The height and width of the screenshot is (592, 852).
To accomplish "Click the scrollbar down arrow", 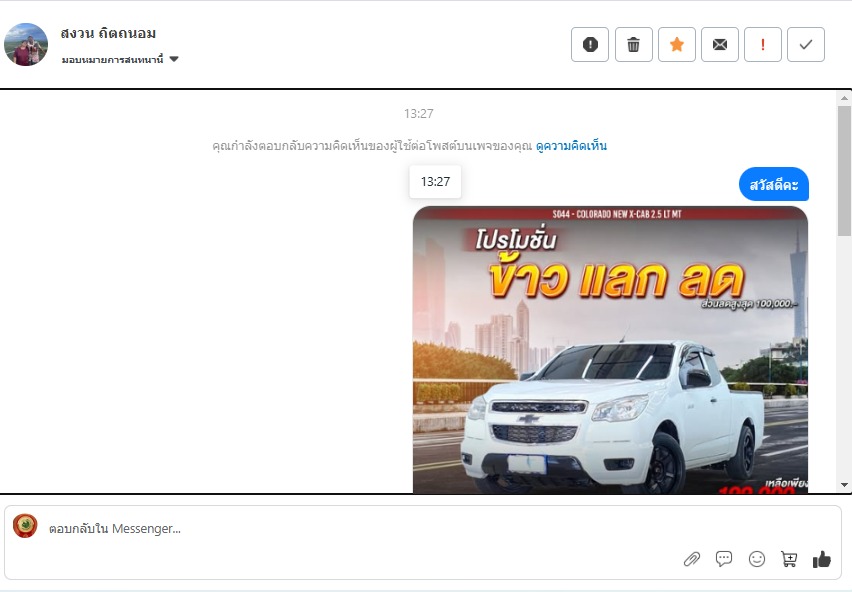I will pos(844,485).
